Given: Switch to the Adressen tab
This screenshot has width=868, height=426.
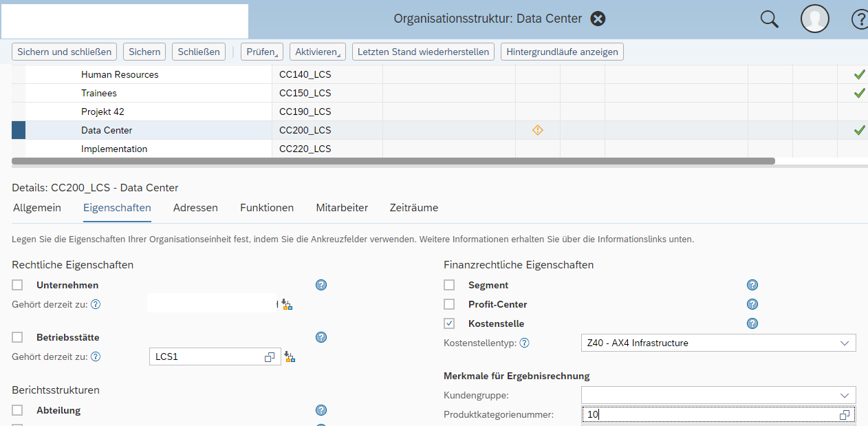Looking at the screenshot, I should point(195,208).
